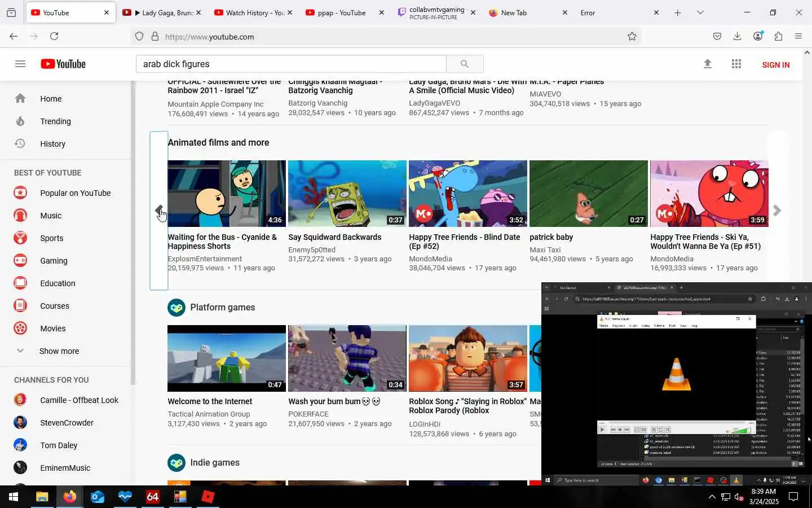Open the Welcome to the Internet thumbnail

(x=226, y=358)
